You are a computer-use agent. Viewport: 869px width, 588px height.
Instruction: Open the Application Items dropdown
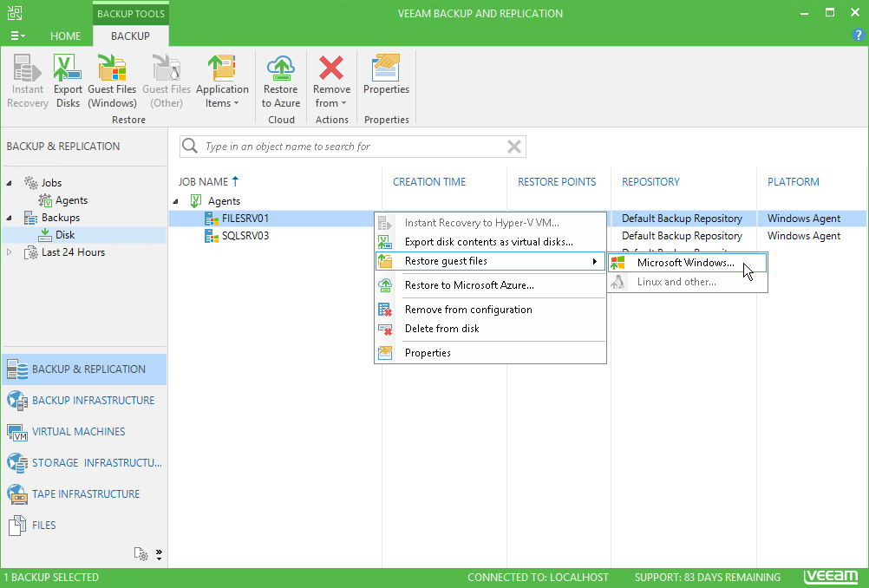coord(222,81)
